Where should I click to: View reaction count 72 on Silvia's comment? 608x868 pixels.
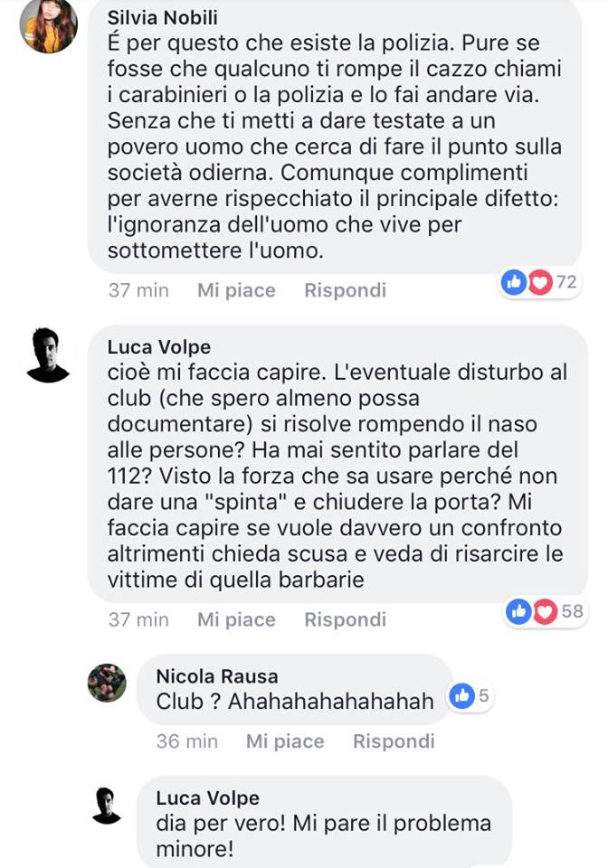(565, 282)
